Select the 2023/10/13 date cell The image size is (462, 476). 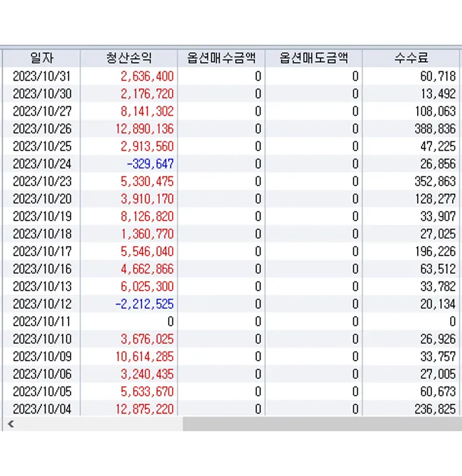click(x=41, y=286)
